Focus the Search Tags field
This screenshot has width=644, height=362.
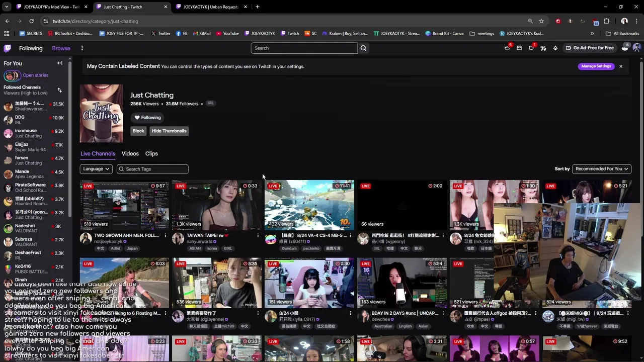pyautogui.click(x=152, y=169)
